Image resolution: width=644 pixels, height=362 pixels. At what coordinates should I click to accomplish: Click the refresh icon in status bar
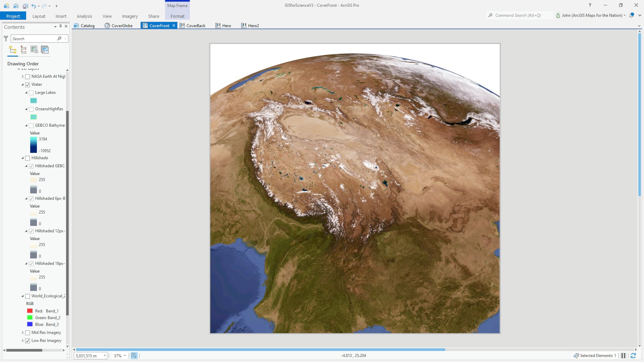tap(633, 356)
